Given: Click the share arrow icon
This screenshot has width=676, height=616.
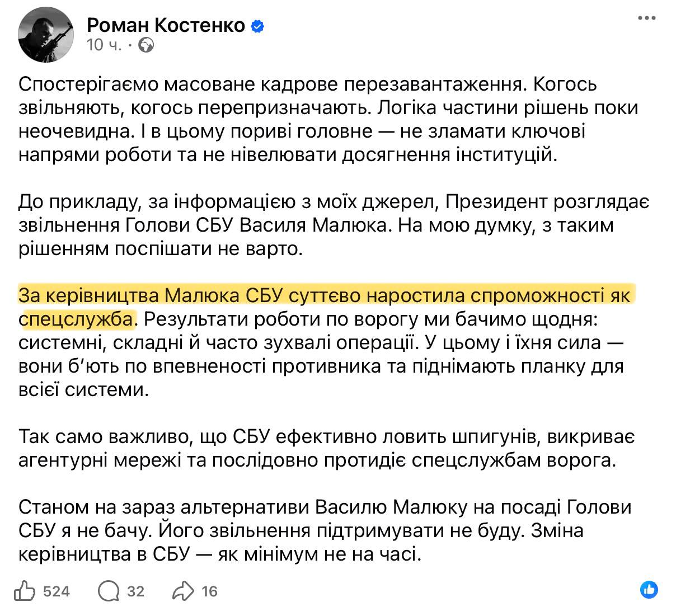Looking at the screenshot, I should click(184, 591).
